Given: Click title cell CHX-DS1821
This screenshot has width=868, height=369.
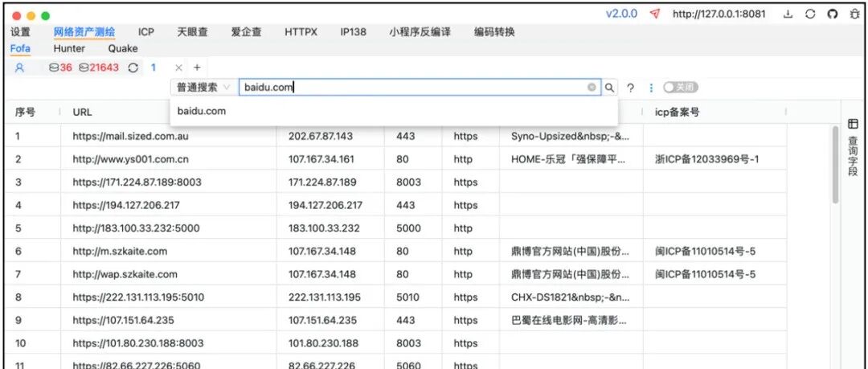Looking at the screenshot, I should [x=570, y=297].
